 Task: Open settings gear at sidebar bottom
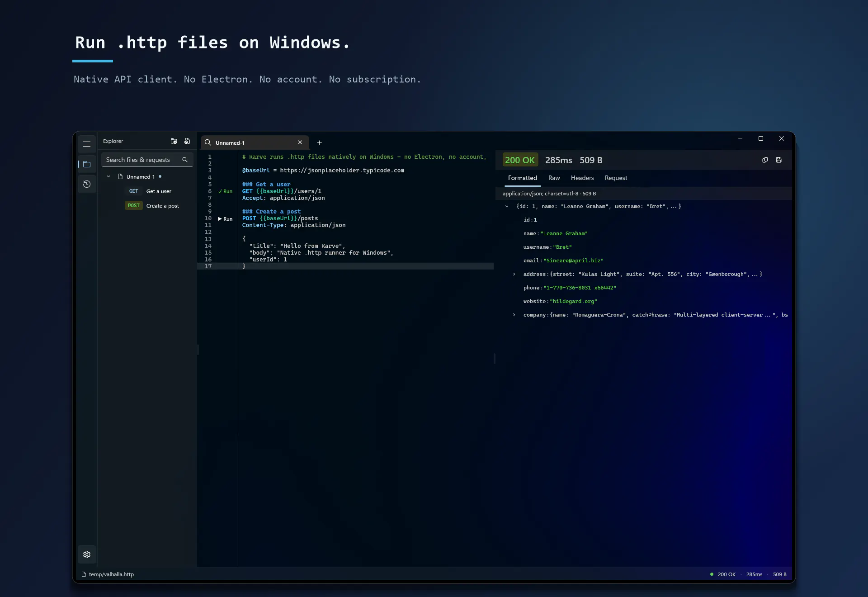(87, 554)
